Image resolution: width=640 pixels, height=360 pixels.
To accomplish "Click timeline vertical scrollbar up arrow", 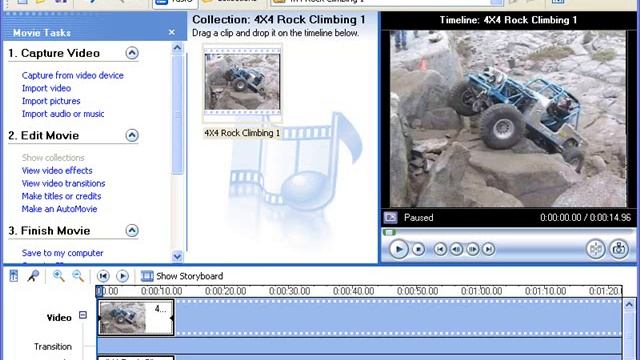I will click(x=629, y=304).
